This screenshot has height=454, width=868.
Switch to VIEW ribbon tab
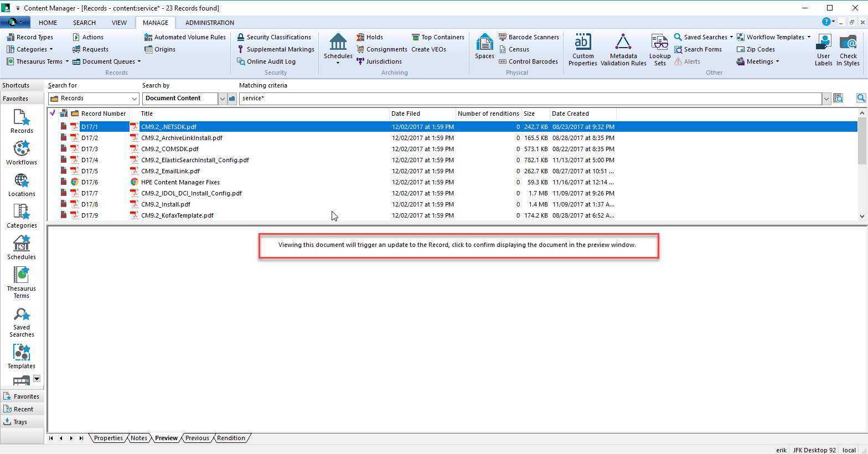[x=119, y=23]
